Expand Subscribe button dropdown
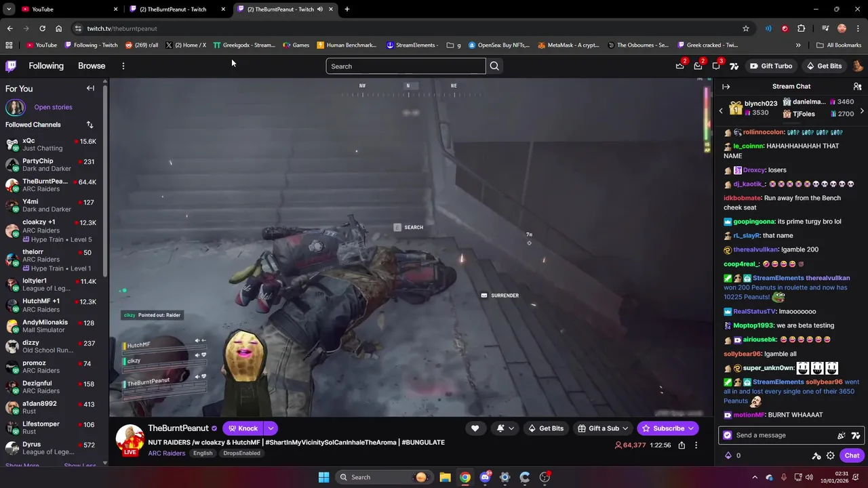This screenshot has width=868, height=488. [x=691, y=428]
